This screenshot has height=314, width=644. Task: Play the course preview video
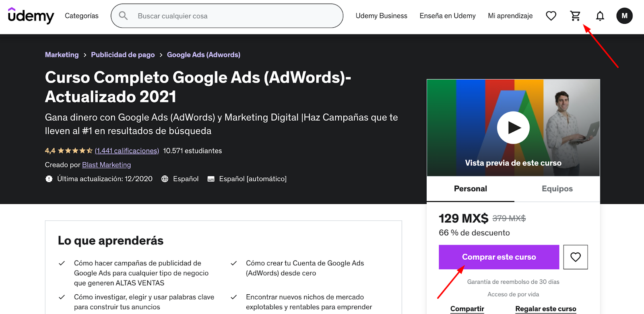point(513,127)
